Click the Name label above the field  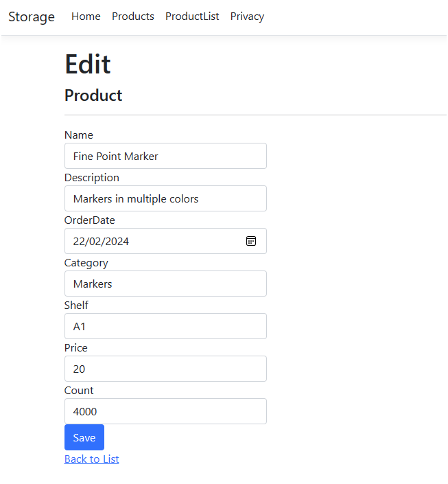click(x=79, y=135)
